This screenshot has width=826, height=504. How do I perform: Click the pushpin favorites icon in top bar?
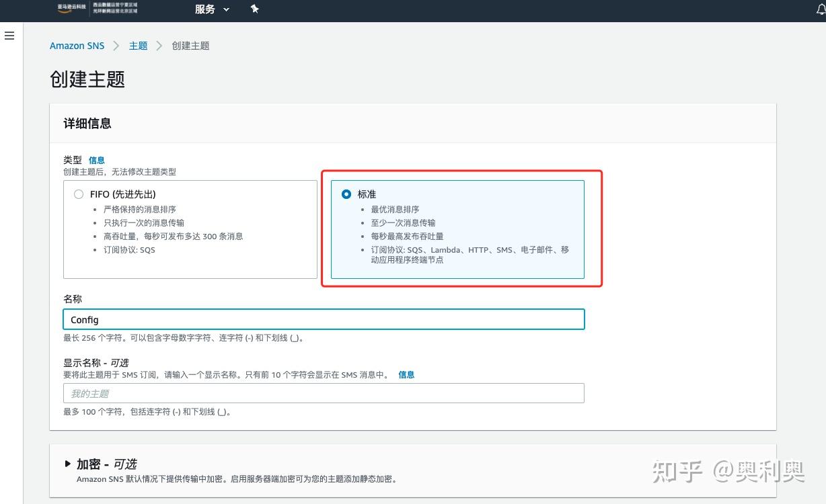[254, 9]
